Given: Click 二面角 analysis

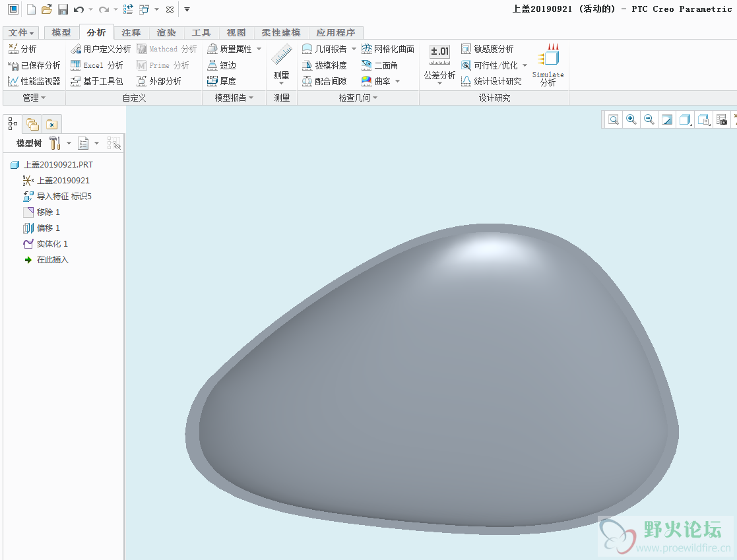Looking at the screenshot, I should pos(379,65).
